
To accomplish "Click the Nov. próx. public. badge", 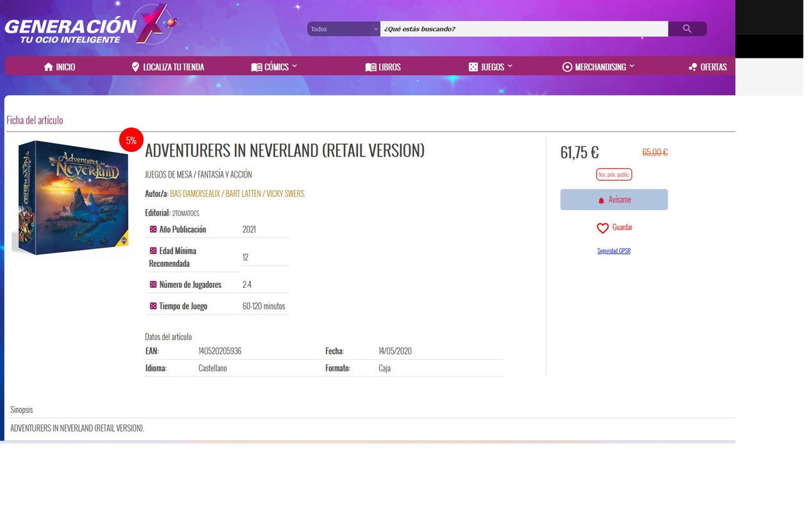I will [614, 174].
